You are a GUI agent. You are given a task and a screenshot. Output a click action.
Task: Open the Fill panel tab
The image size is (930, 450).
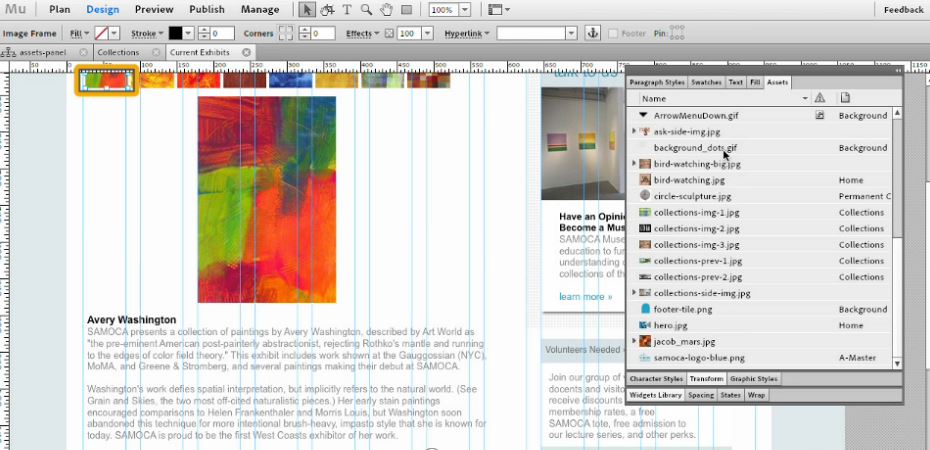coord(755,82)
